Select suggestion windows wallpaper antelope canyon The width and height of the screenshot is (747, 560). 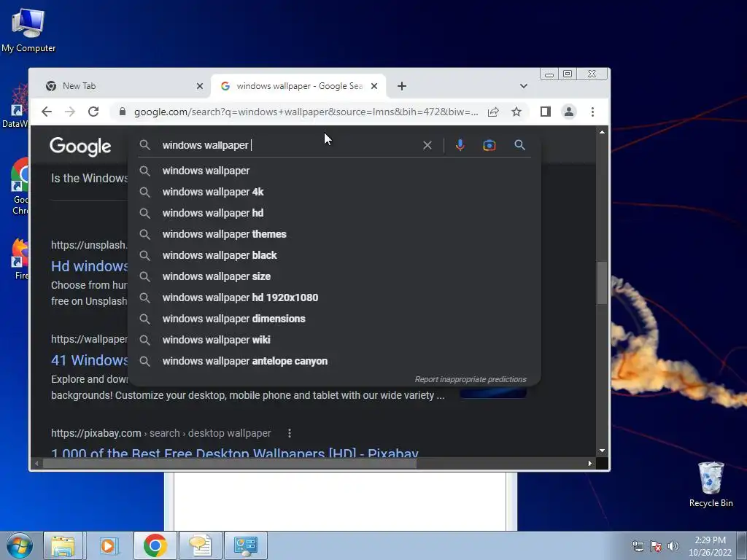[334, 361]
